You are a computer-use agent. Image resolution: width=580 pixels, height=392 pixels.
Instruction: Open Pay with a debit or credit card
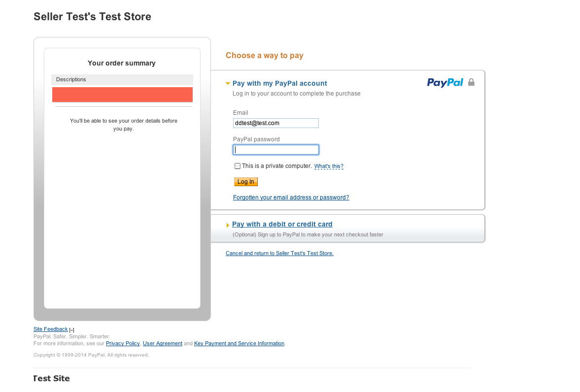tap(282, 224)
